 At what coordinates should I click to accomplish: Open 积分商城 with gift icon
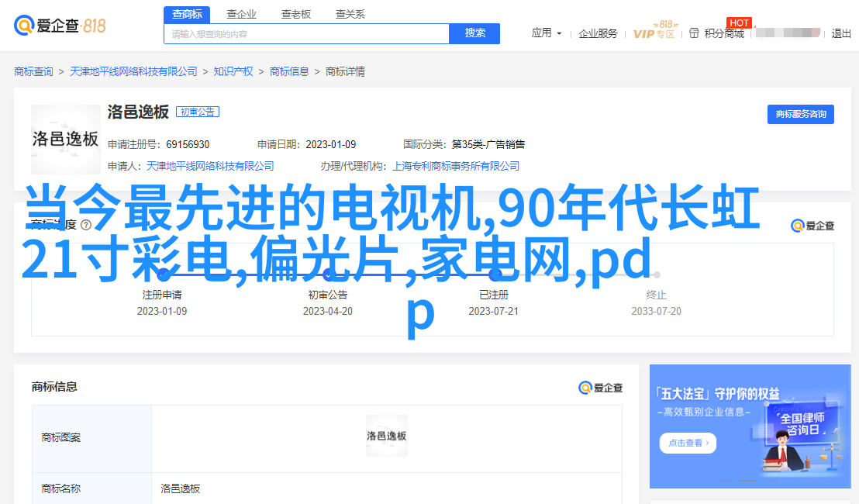[x=716, y=33]
